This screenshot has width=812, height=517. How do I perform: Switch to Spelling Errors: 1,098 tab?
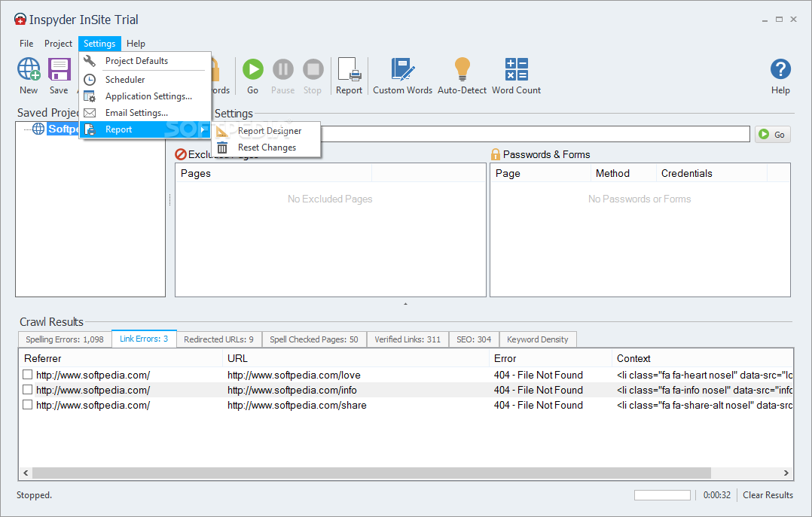coord(65,339)
